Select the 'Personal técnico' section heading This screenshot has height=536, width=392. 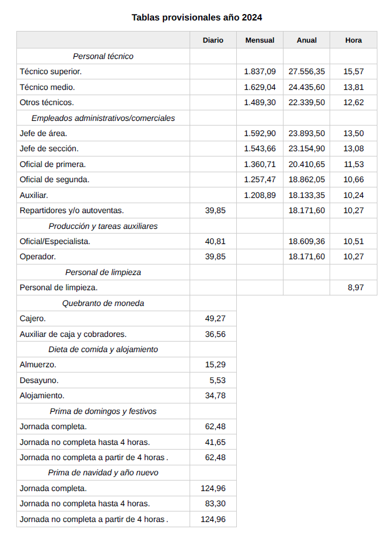pyautogui.click(x=103, y=56)
